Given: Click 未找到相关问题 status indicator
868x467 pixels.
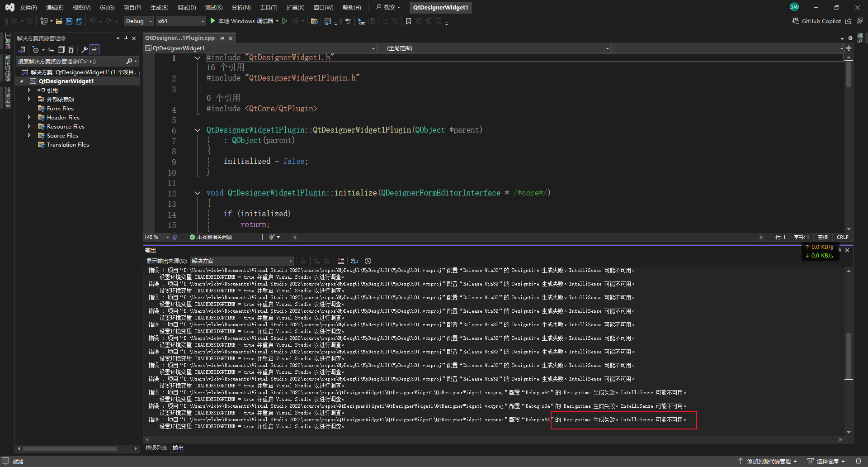Looking at the screenshot, I should click(211, 237).
